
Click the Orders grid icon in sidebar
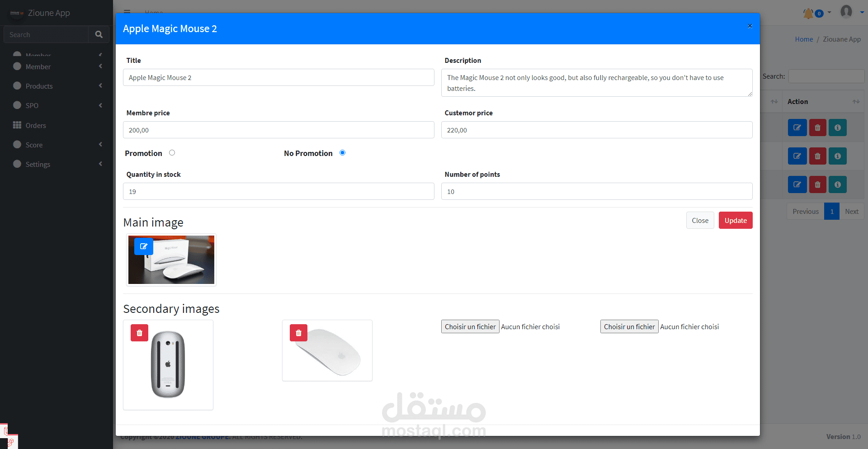17,125
